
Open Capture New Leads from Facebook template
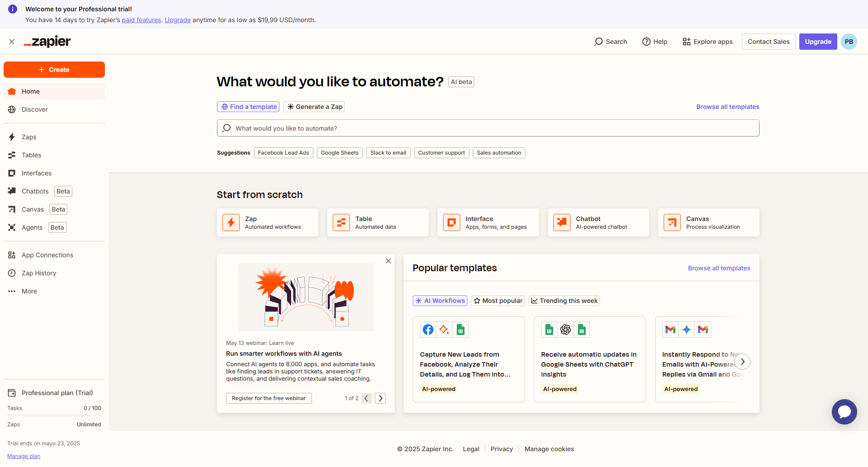pos(469,359)
